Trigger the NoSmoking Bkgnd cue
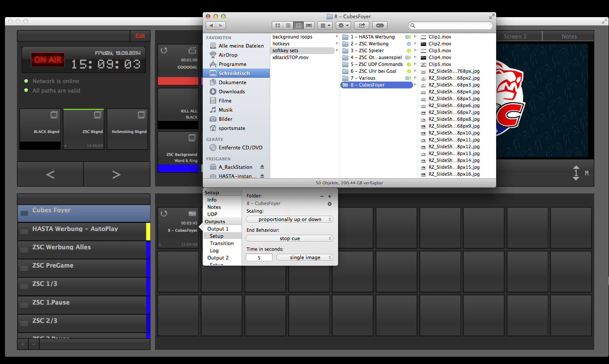 tap(127, 129)
